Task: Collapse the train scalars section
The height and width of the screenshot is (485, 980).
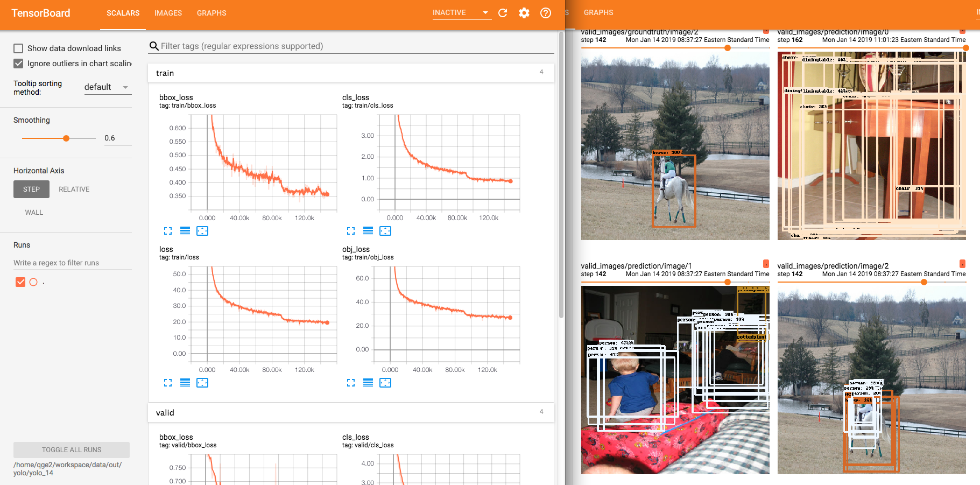Action: tap(351, 73)
